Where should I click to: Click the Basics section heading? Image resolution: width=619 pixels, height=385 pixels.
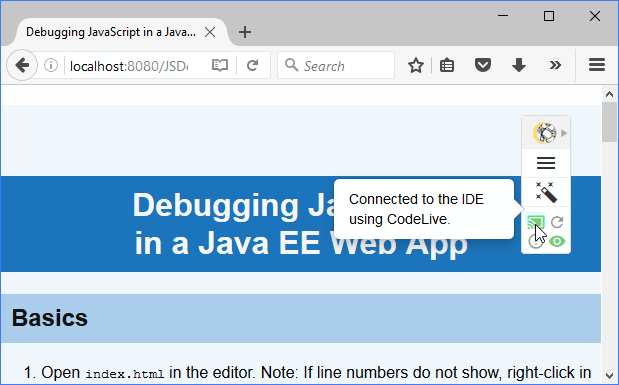pos(50,318)
